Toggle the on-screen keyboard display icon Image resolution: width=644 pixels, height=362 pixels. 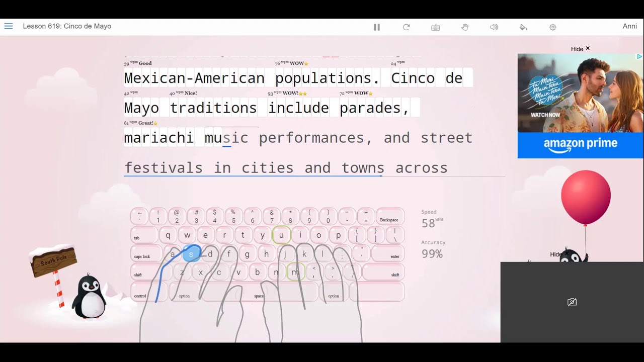436,27
